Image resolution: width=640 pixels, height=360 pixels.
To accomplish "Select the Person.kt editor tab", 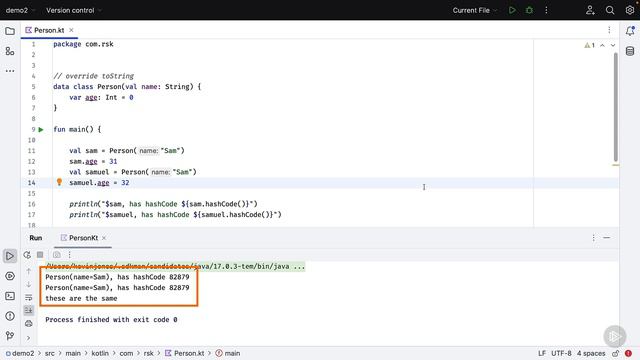I will (x=49, y=30).
